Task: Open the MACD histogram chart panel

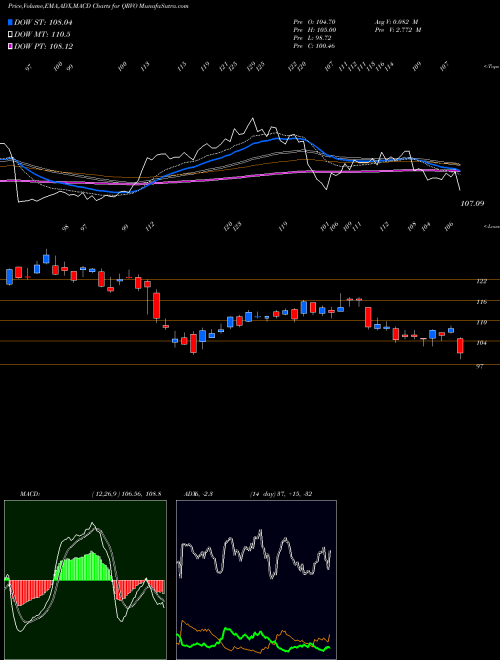Action: 85,580
